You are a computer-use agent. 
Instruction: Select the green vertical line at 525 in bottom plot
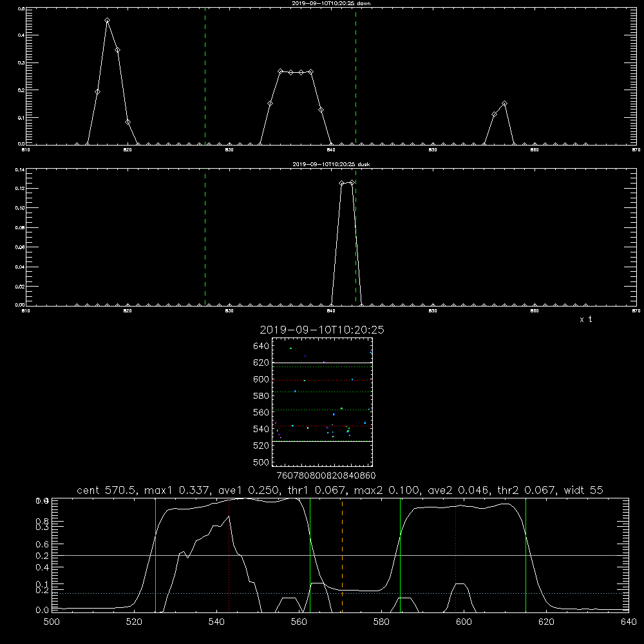[x=155, y=555]
